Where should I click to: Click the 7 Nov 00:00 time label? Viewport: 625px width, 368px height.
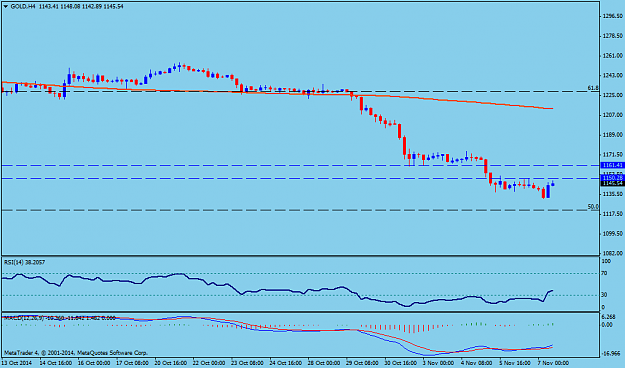pyautogui.click(x=553, y=363)
